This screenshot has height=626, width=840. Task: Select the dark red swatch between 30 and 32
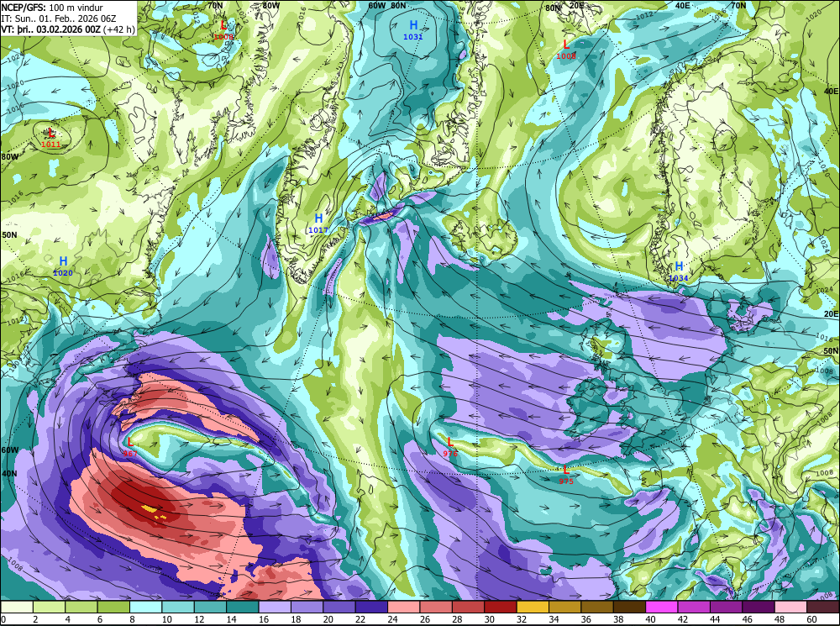click(501, 607)
